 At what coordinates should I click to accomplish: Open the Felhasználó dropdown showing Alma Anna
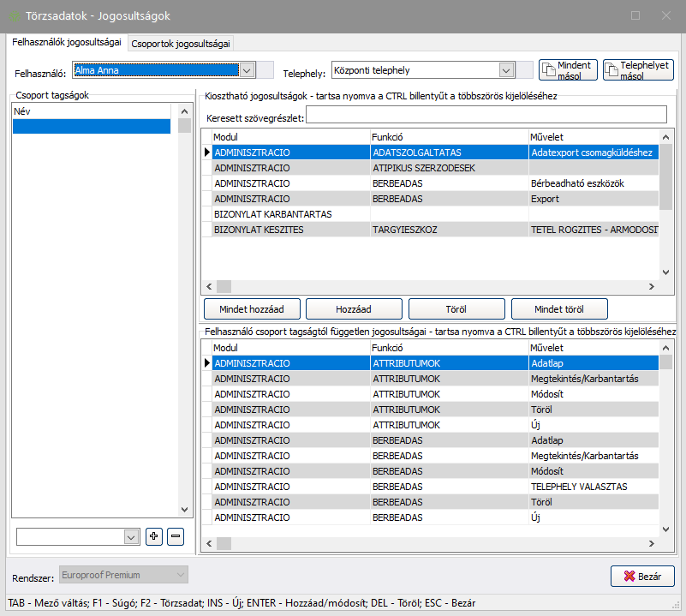247,71
